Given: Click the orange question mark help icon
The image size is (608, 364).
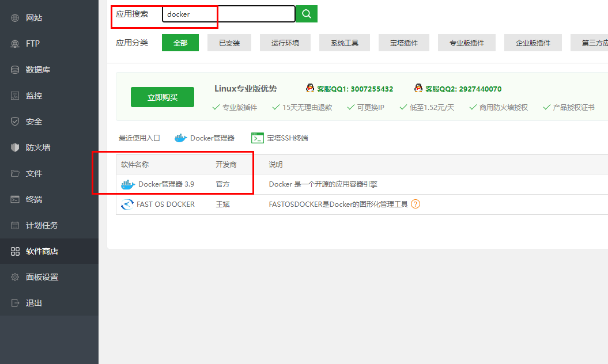Looking at the screenshot, I should pos(416,204).
